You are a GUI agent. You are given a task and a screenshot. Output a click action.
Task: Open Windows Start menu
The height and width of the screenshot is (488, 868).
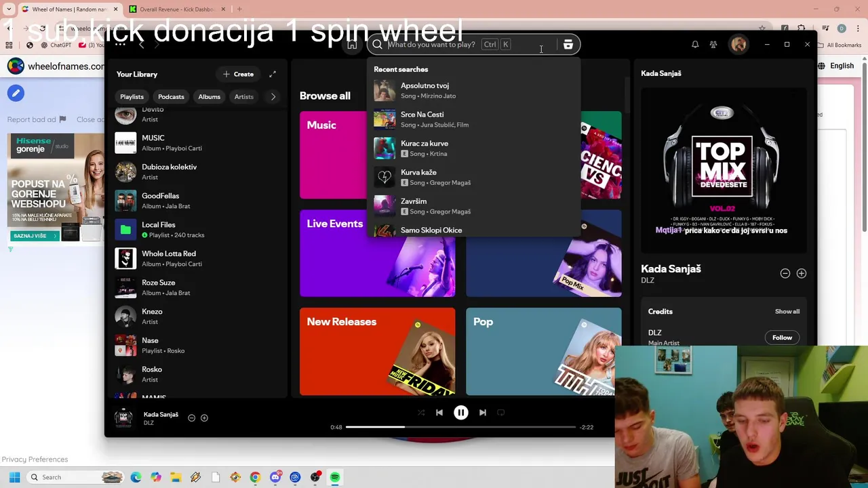14,477
